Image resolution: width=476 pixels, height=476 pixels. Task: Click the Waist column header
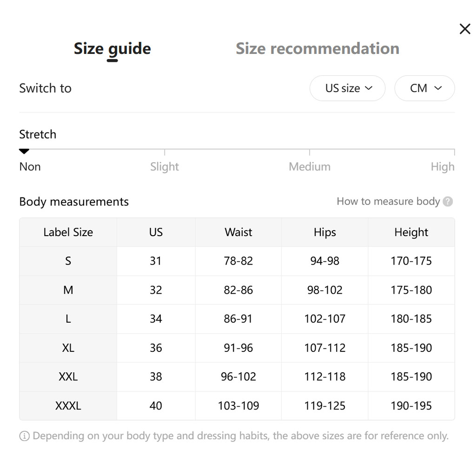tap(238, 232)
